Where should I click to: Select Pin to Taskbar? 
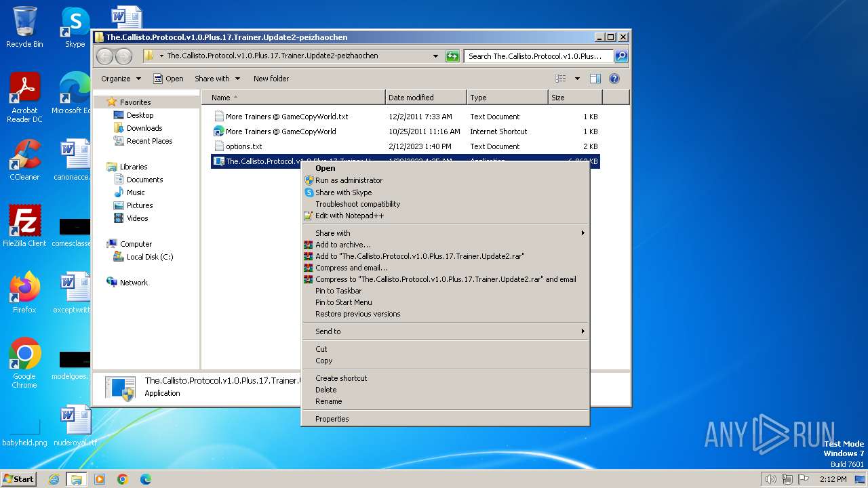pyautogui.click(x=445, y=291)
